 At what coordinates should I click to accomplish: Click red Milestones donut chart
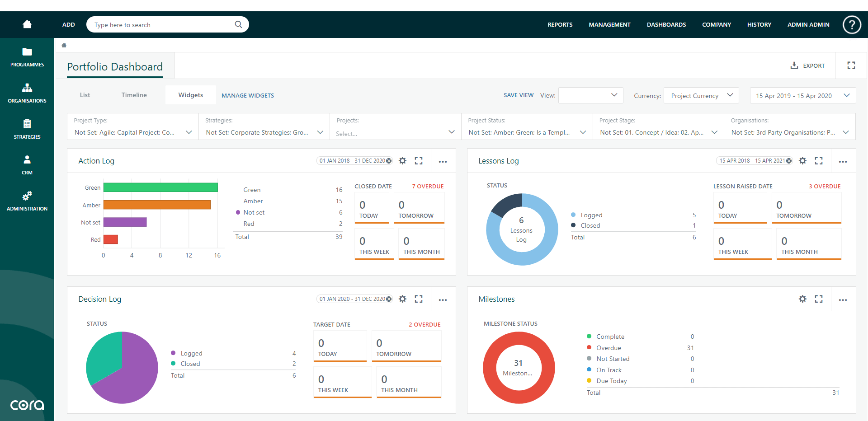(x=519, y=368)
